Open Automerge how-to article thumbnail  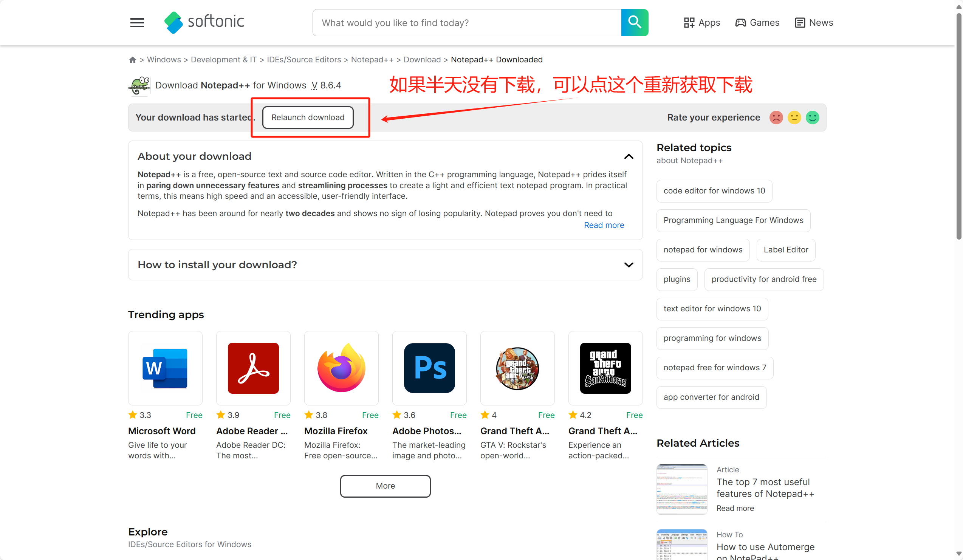coord(682,545)
